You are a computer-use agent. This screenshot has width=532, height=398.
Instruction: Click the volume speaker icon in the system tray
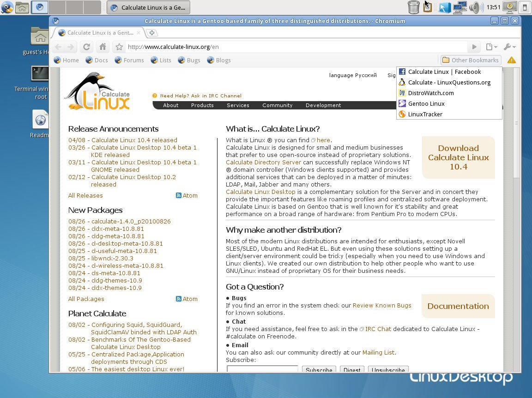(475, 7)
